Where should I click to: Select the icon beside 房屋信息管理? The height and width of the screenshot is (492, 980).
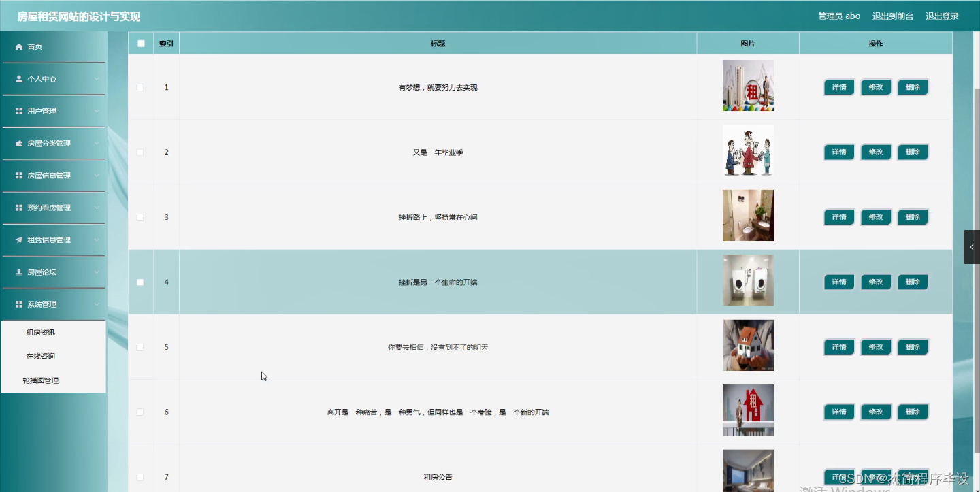[18, 175]
